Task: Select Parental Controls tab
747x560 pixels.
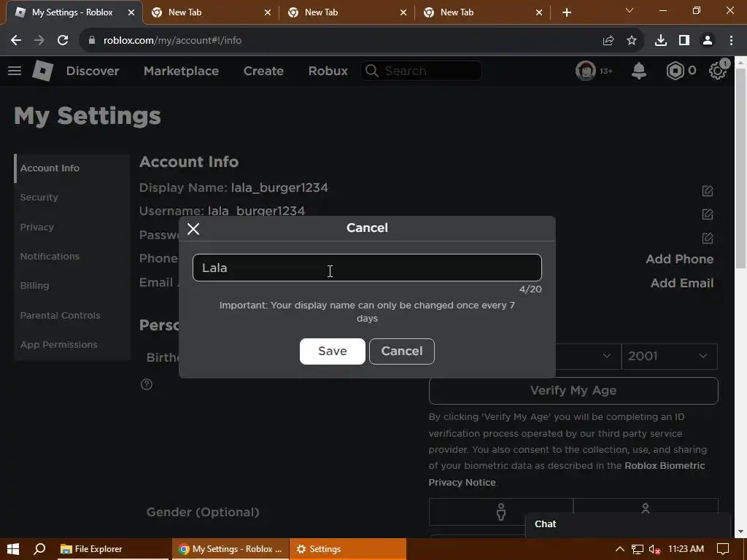Action: tap(72, 315)
